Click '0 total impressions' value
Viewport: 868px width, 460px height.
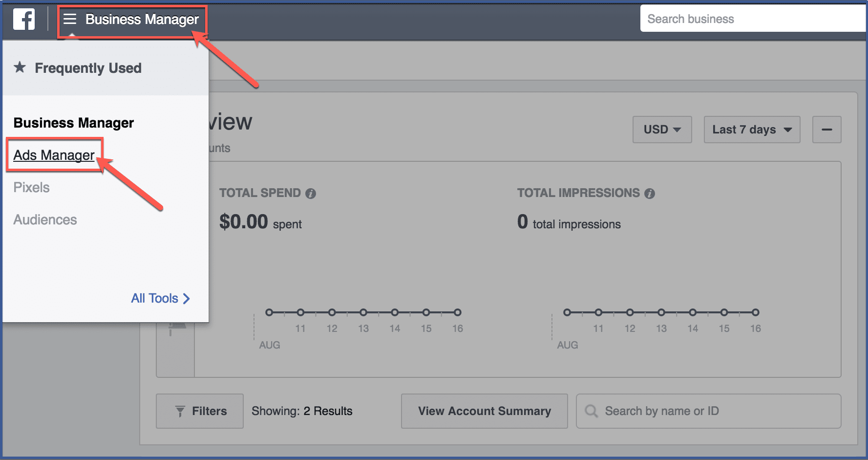(569, 222)
